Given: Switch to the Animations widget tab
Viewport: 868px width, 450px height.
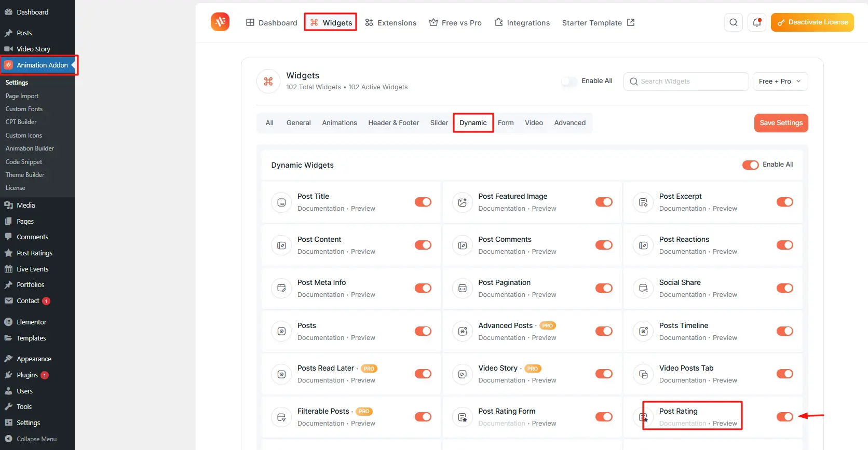Looking at the screenshot, I should (x=339, y=123).
